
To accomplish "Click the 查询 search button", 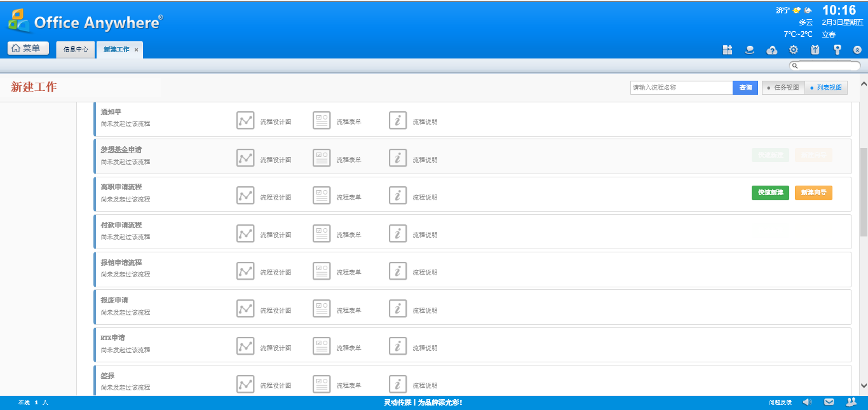I will coord(745,88).
